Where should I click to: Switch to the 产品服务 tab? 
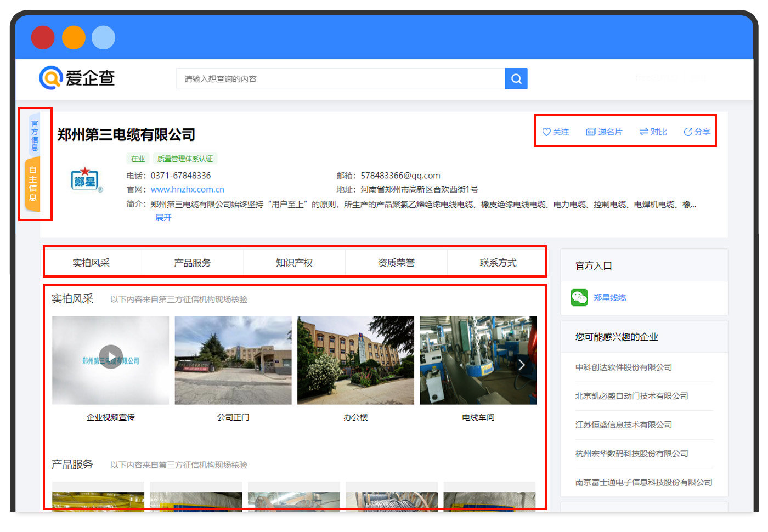click(x=193, y=263)
